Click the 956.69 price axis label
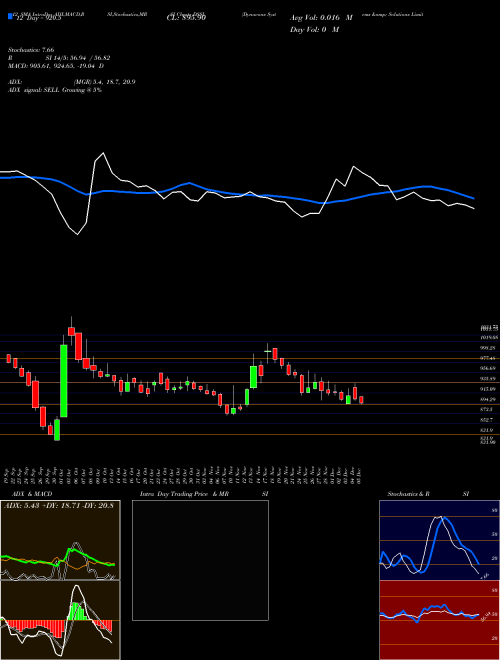Screen dimensions: 500x660 [x=490, y=368]
